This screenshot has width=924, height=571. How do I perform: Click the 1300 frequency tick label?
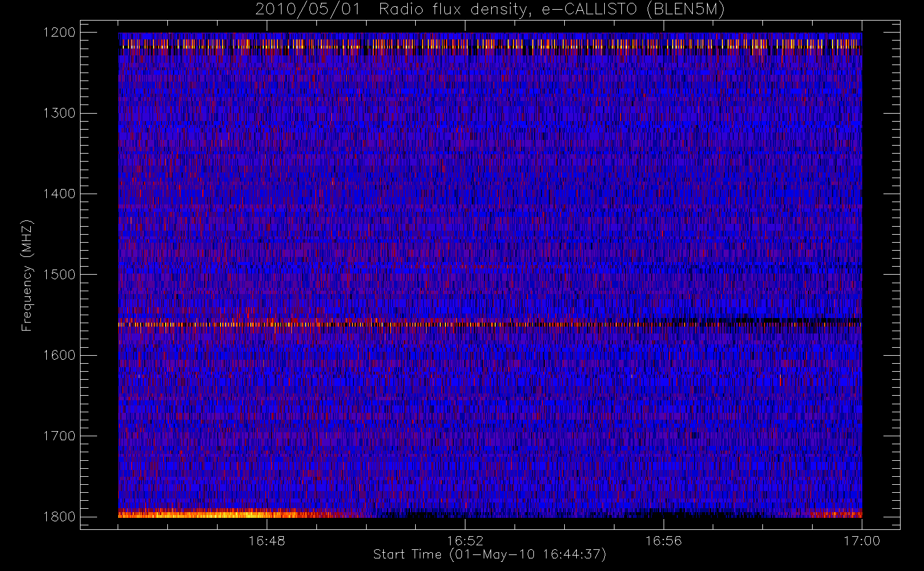click(59, 113)
